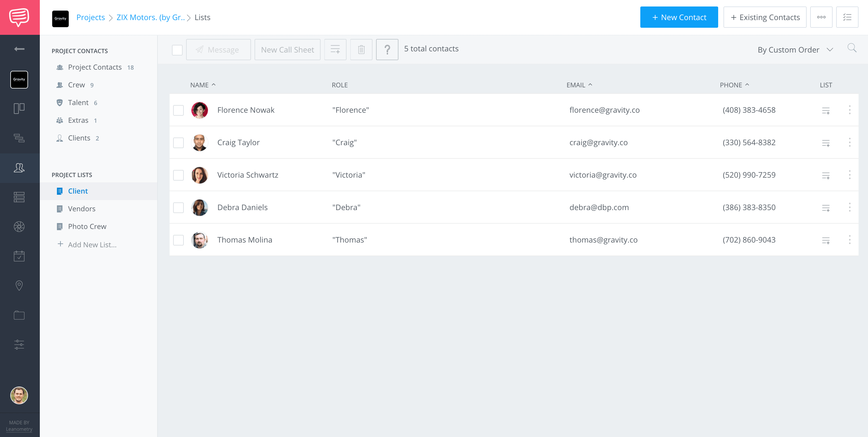Viewport: 868px width, 437px height.
Task: Open the more options ellipsis button
Action: click(821, 17)
